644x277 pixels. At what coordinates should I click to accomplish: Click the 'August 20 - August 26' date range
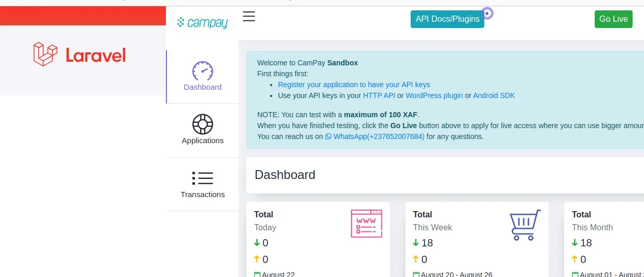tap(457, 274)
